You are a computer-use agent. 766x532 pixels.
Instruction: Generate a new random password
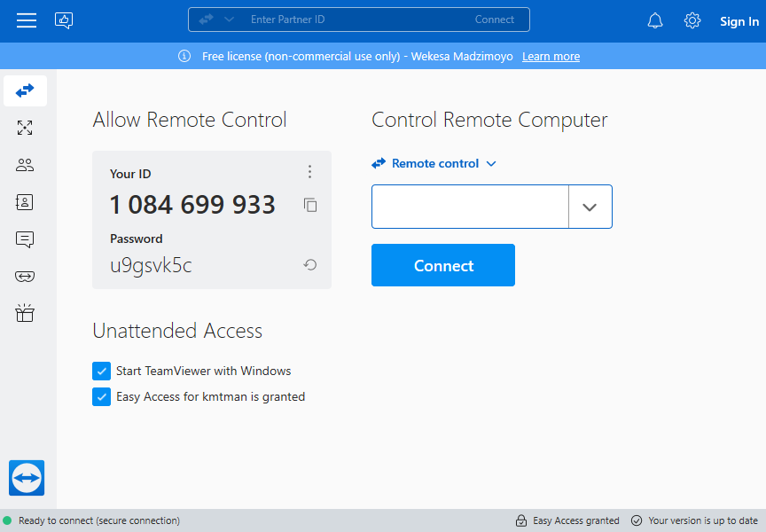pyautogui.click(x=310, y=265)
